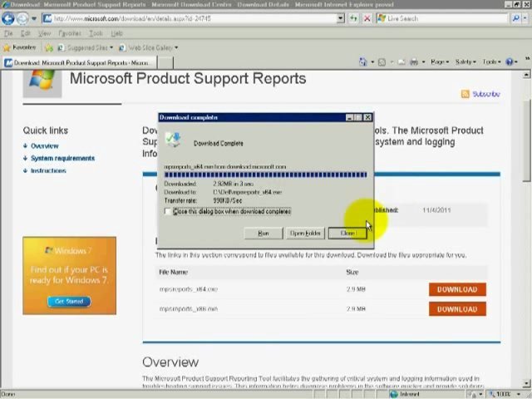Viewport: 532px width, 399px height.
Task: Close the Download complete dialog with X
Action: click(x=367, y=117)
